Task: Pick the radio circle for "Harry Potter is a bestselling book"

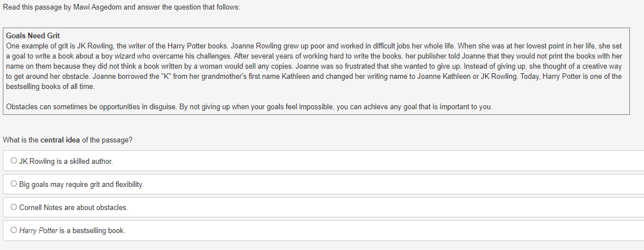Action: pos(14,230)
